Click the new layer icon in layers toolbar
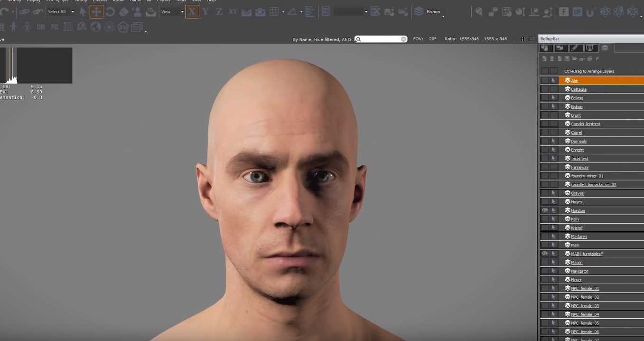Screen dimensions: 644x341 pos(544,58)
